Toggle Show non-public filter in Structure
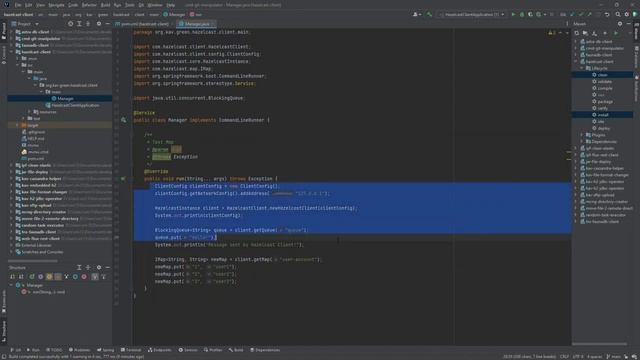Screen dimensions: 640x360 pos(58,276)
